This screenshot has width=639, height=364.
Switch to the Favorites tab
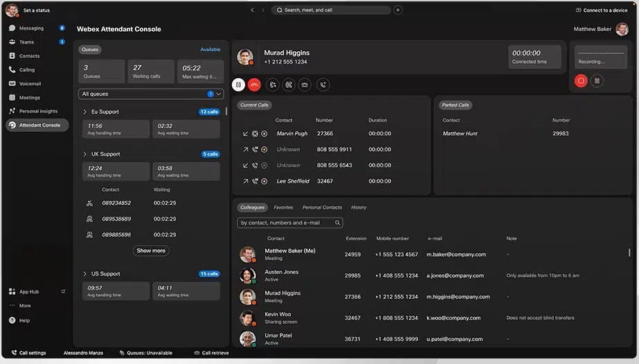point(283,208)
